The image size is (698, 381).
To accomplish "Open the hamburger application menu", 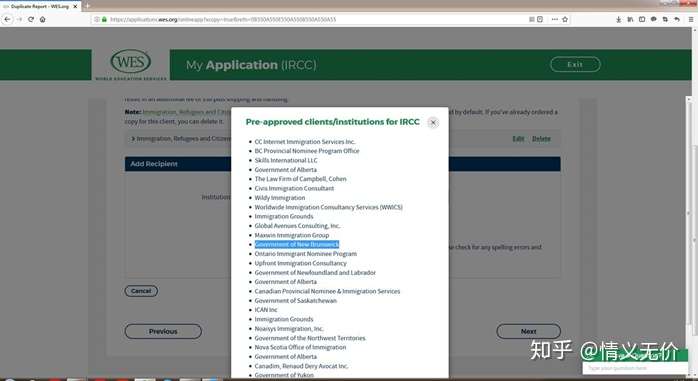I will tap(691, 19).
